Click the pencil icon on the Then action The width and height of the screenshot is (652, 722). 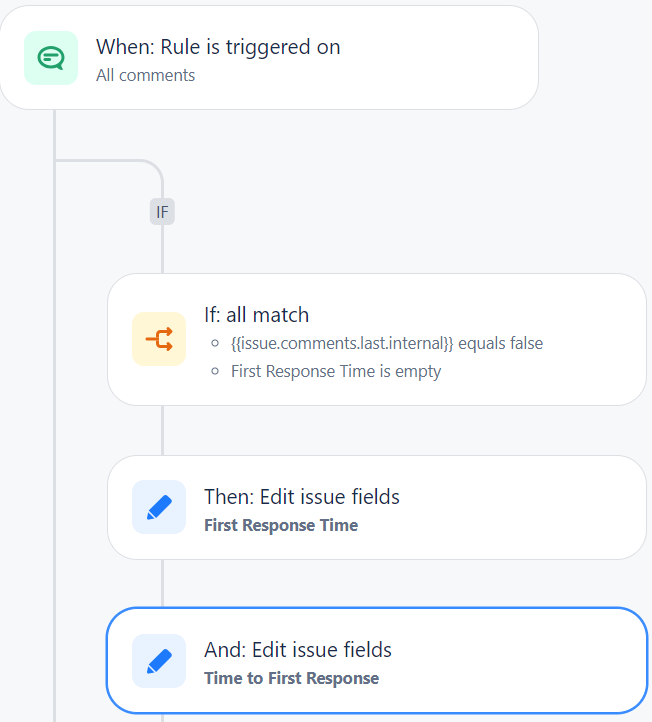[159, 507]
